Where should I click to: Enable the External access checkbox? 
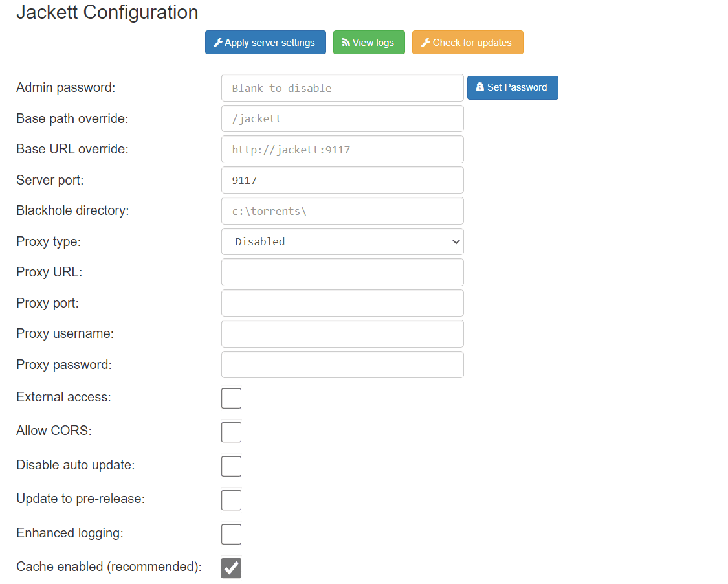point(231,398)
